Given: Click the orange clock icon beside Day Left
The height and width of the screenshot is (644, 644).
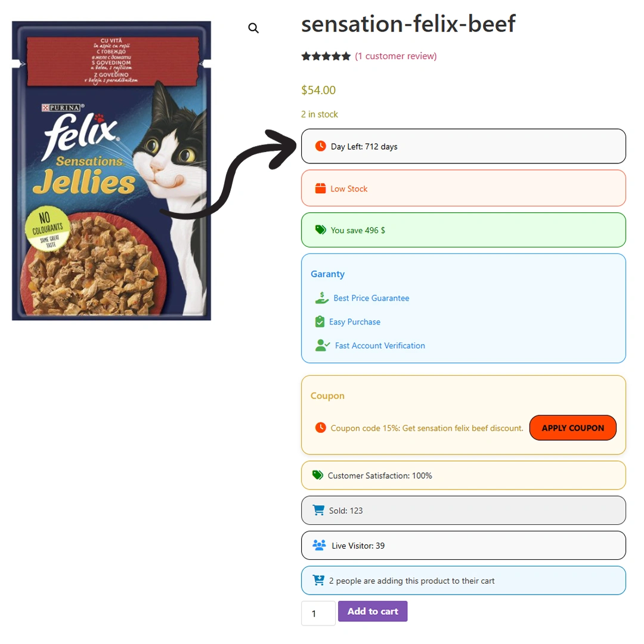Looking at the screenshot, I should tap(320, 146).
